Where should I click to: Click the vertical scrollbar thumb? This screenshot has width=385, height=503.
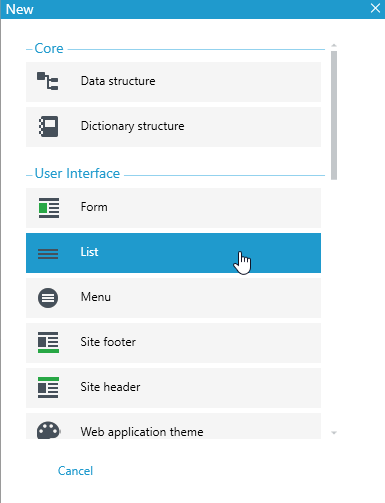click(x=334, y=115)
